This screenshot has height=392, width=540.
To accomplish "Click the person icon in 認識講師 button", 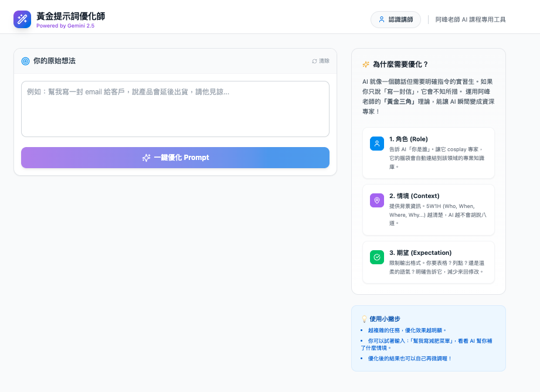I will coord(383,19).
